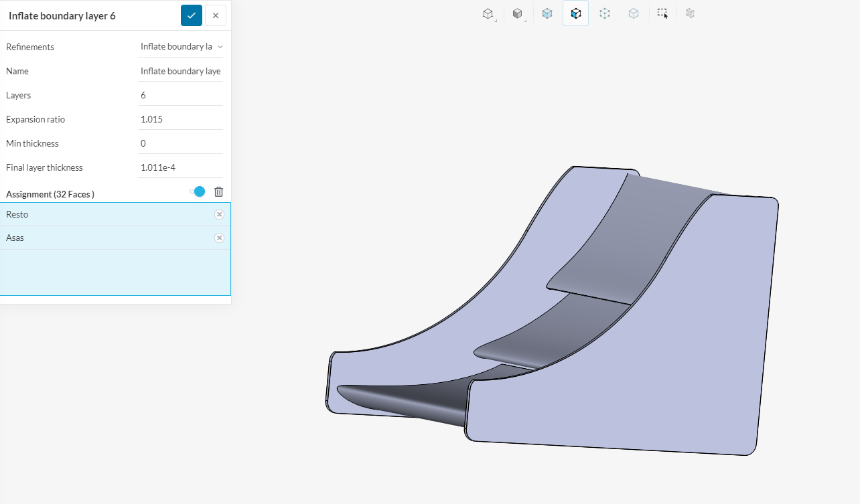Click the highlighted face selection mode icon
Image resolution: width=860 pixels, height=504 pixels.
coord(575,13)
